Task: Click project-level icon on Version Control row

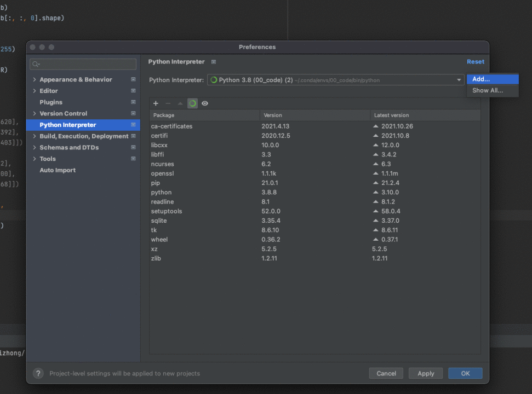Action: 133,113
